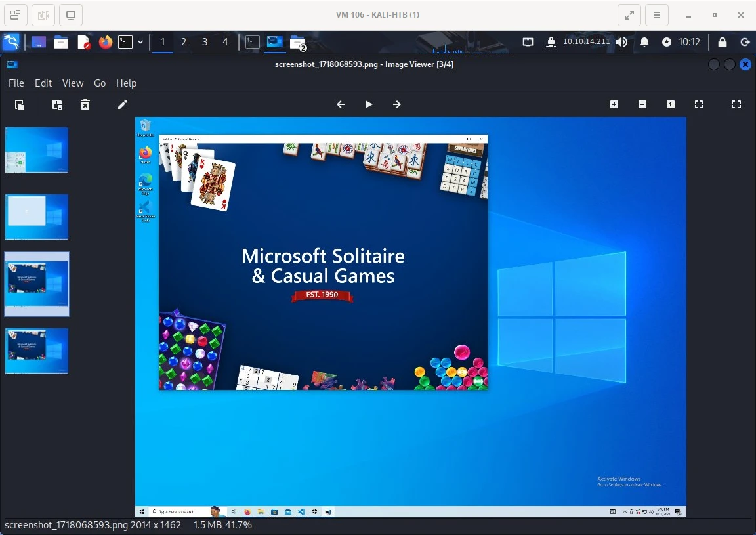Image resolution: width=756 pixels, height=535 pixels.
Task: Click the show desktop panel icon
Action: pos(39,42)
